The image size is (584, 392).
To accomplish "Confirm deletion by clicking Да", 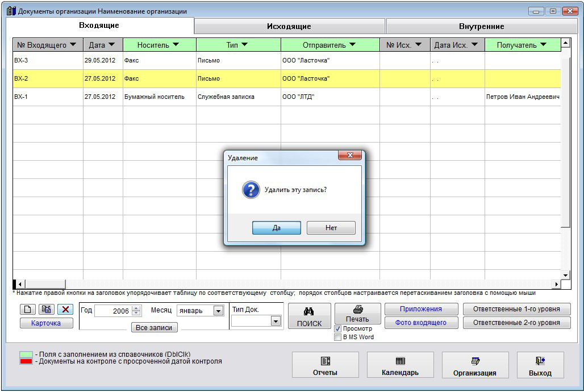I will point(276,228).
